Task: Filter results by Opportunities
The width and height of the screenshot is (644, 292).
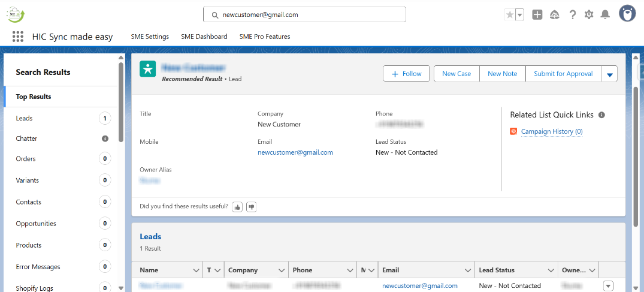Action: pyautogui.click(x=61, y=224)
